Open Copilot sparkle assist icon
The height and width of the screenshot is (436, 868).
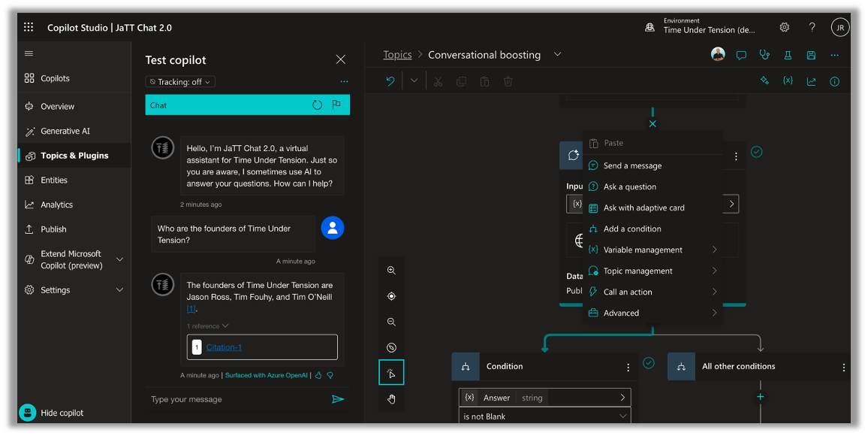point(764,81)
